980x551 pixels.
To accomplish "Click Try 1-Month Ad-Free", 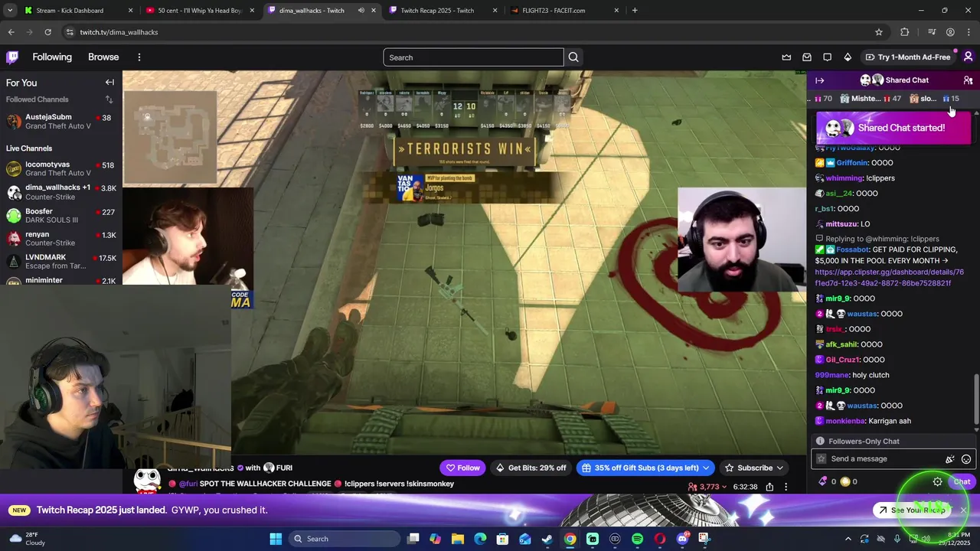I will 907,57.
